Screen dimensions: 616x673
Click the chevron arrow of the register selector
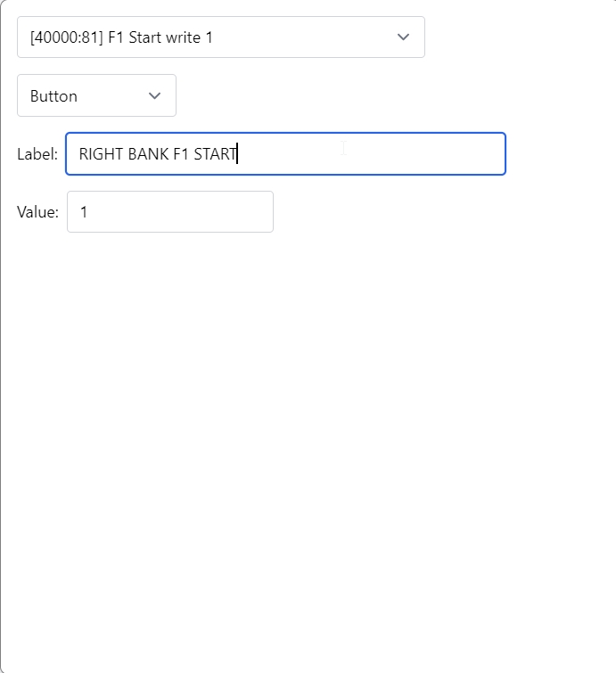coord(403,37)
